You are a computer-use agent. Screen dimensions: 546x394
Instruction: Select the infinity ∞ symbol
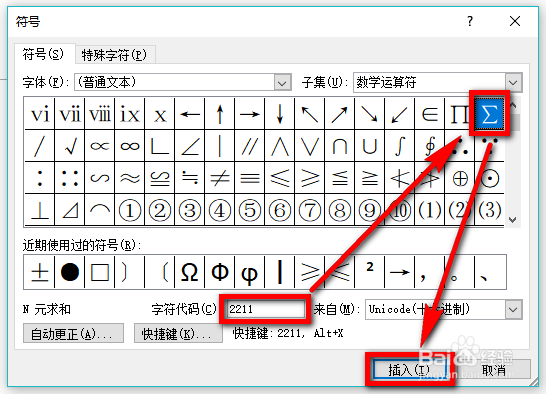[x=130, y=146]
